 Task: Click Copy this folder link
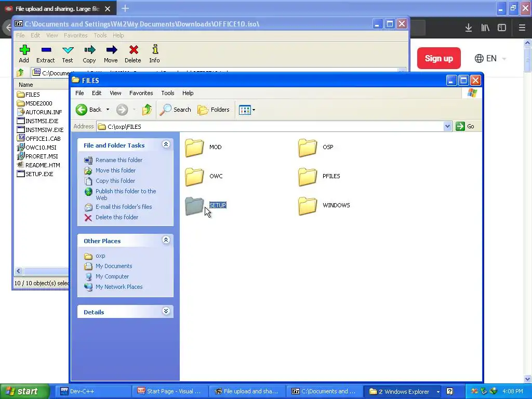click(x=115, y=181)
